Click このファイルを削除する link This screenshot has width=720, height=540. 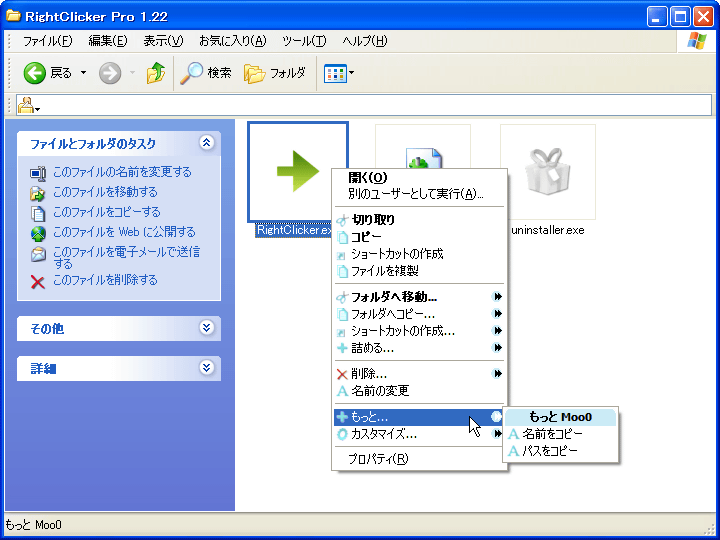[105, 280]
